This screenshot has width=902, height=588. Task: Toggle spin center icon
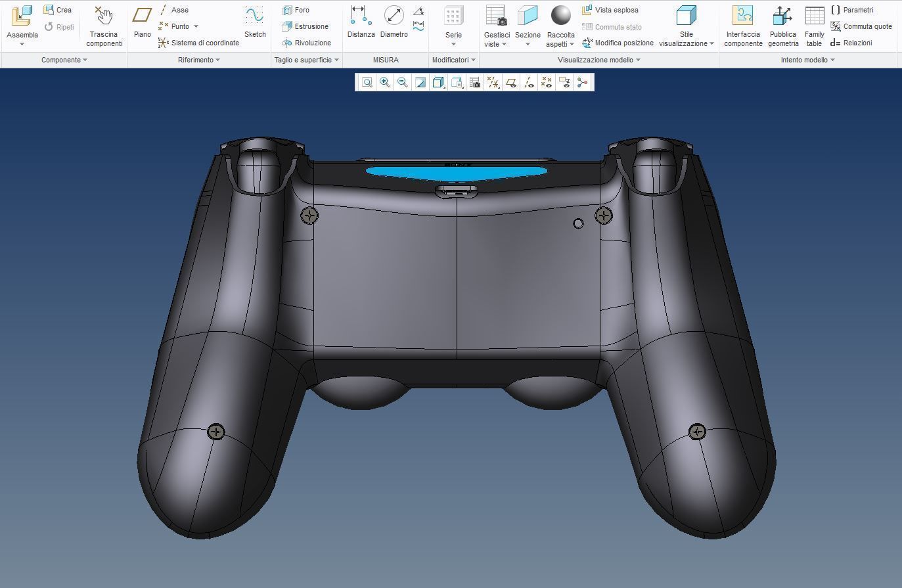[x=582, y=82]
